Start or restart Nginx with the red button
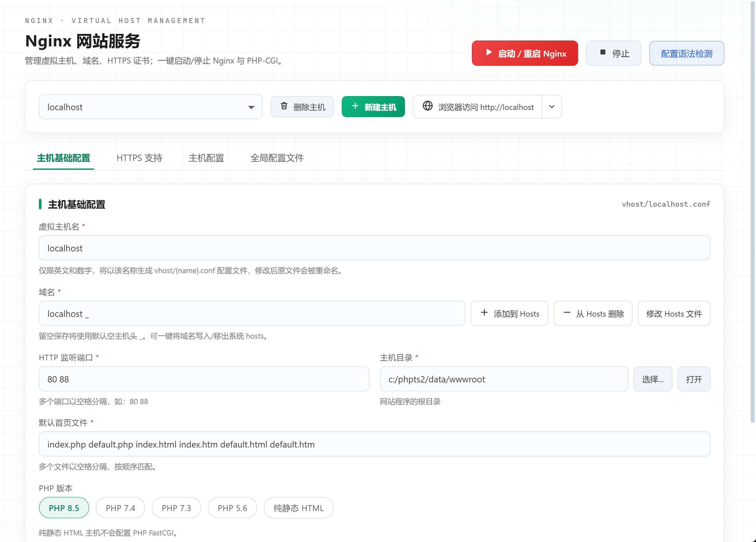The image size is (756, 542). 525,53
